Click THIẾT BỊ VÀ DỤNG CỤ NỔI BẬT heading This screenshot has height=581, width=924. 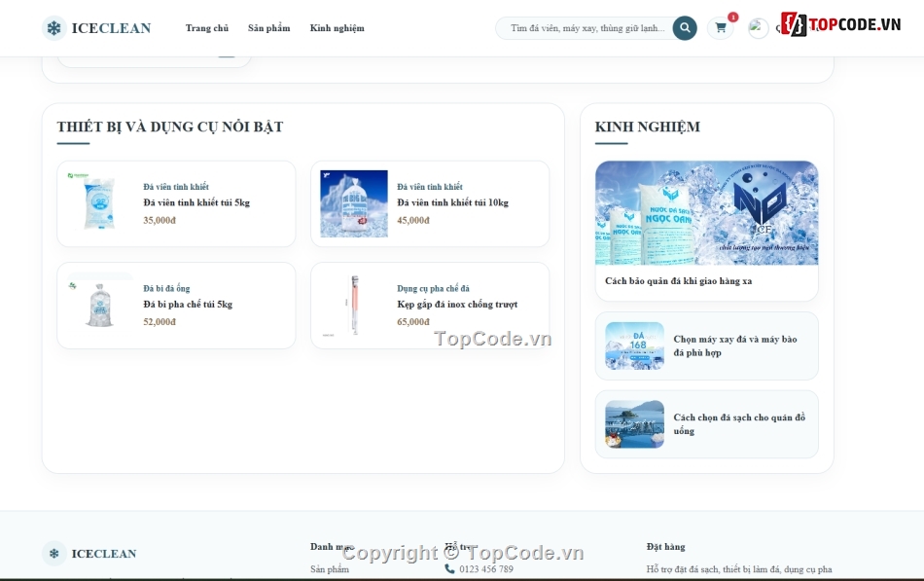click(170, 127)
